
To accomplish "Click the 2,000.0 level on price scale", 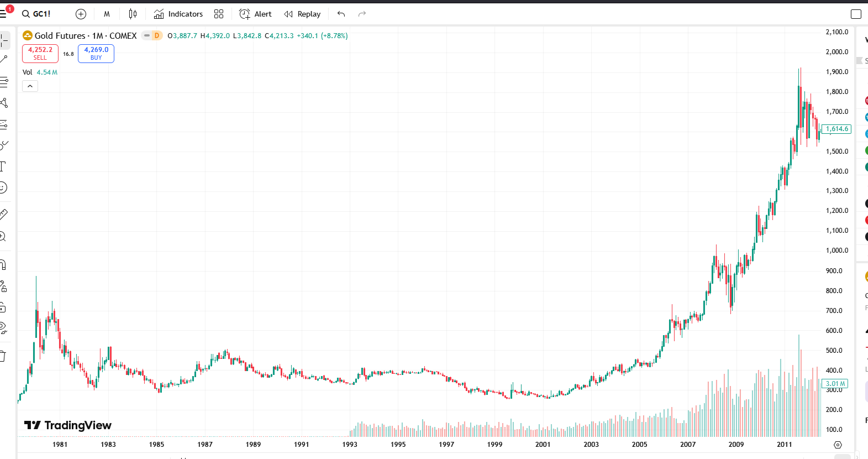I will point(837,52).
